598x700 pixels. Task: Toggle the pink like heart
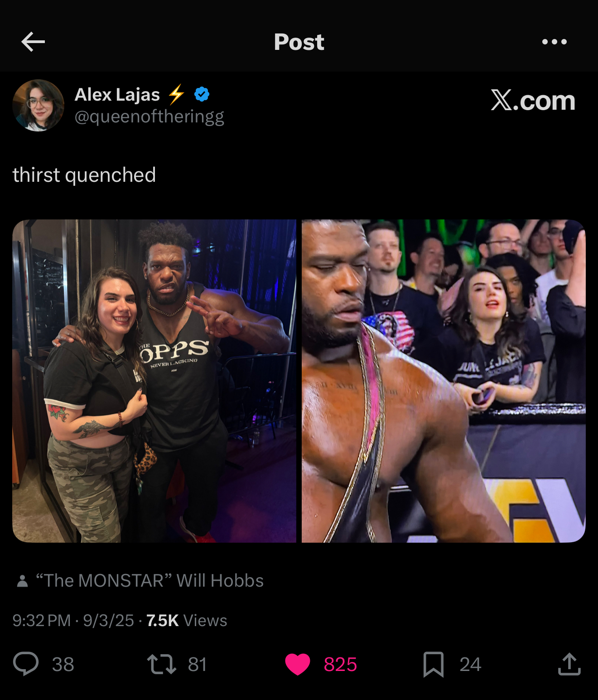(298, 664)
